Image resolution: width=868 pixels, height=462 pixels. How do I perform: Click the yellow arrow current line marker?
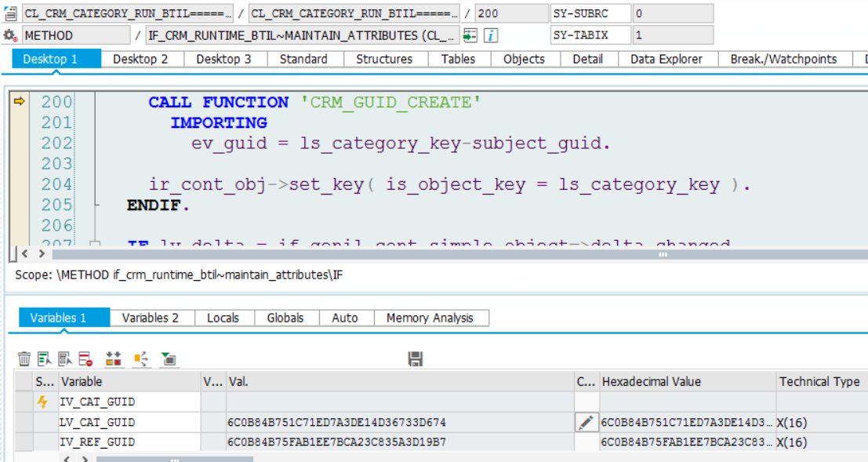19,101
